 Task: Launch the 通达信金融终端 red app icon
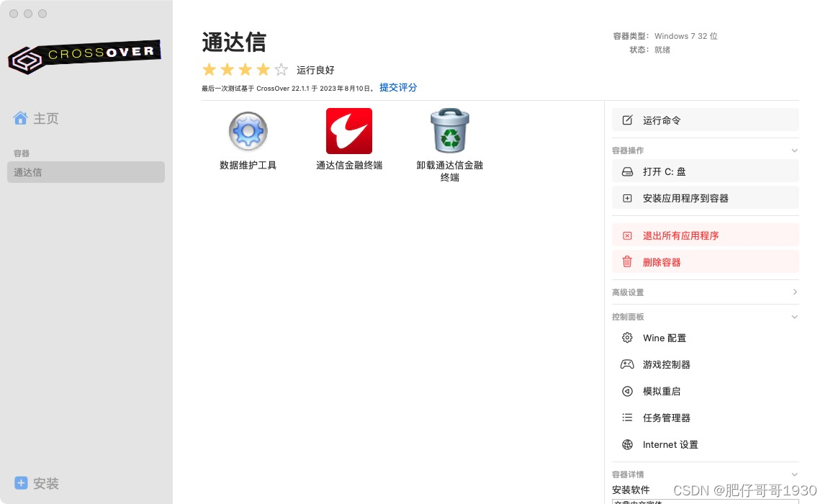(349, 131)
